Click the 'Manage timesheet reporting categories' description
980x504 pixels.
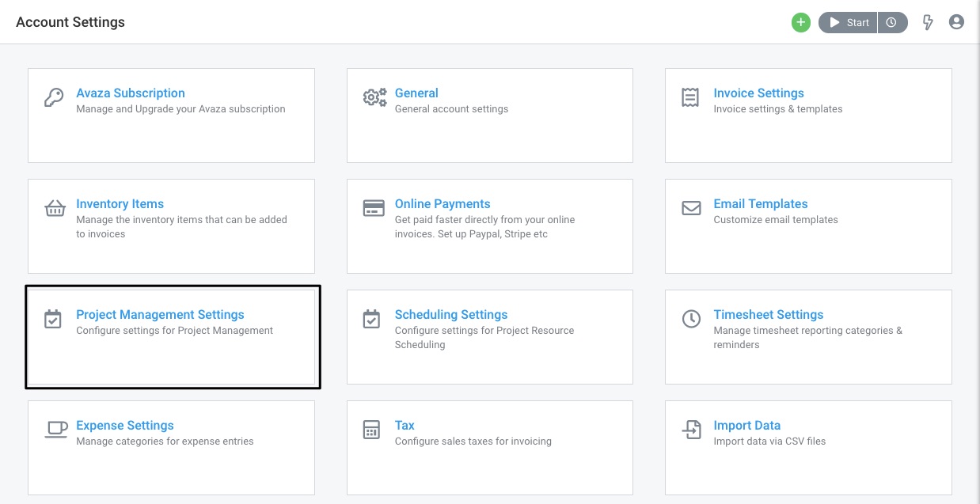[x=807, y=338]
